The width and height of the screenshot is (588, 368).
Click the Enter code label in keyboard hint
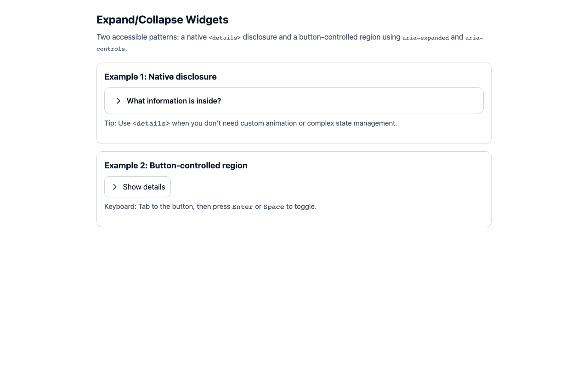tap(242, 207)
